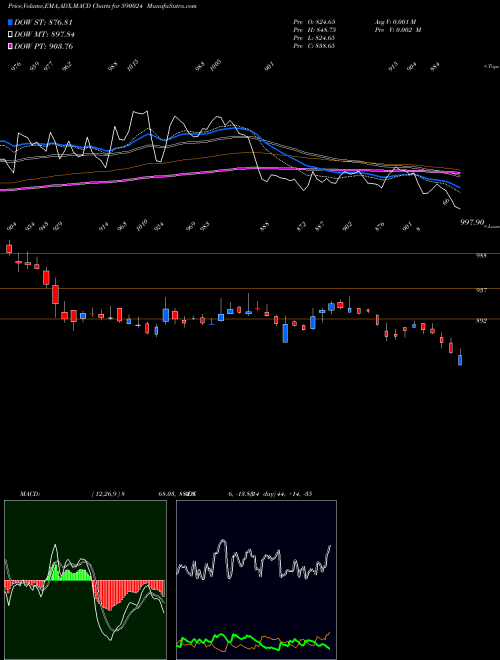Click the '(12,26,9)' MACD parameters text
Viewport: 500px width, 660px height.
107,494
